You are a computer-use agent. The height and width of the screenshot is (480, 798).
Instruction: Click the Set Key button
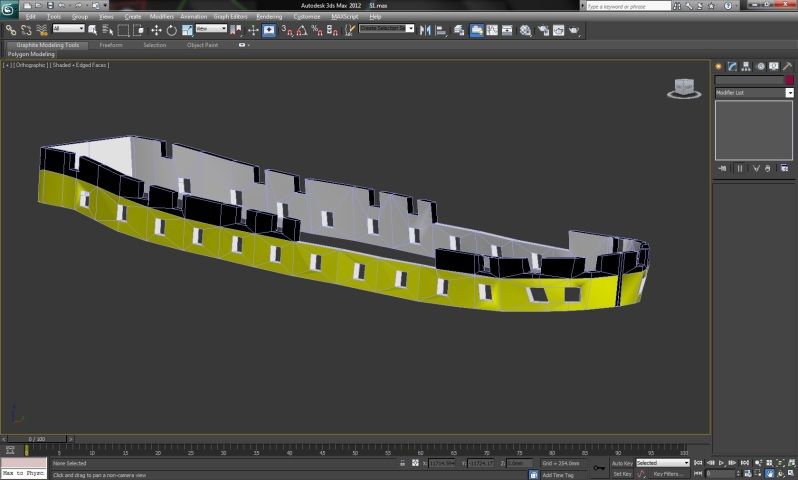(x=622, y=474)
